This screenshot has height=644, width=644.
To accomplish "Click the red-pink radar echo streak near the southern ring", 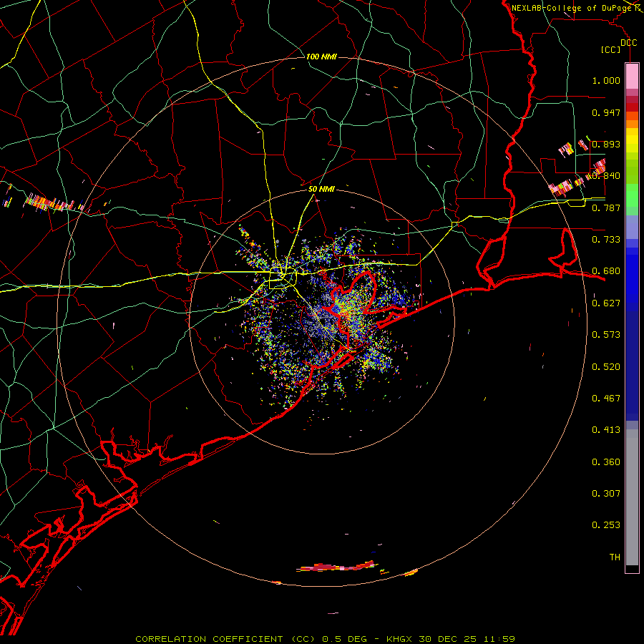I will point(338,567).
